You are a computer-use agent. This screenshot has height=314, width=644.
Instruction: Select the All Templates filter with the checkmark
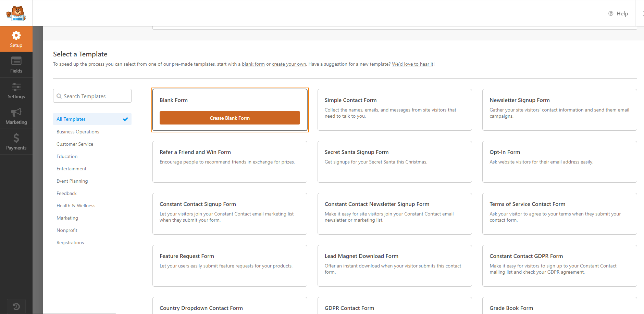point(71,119)
